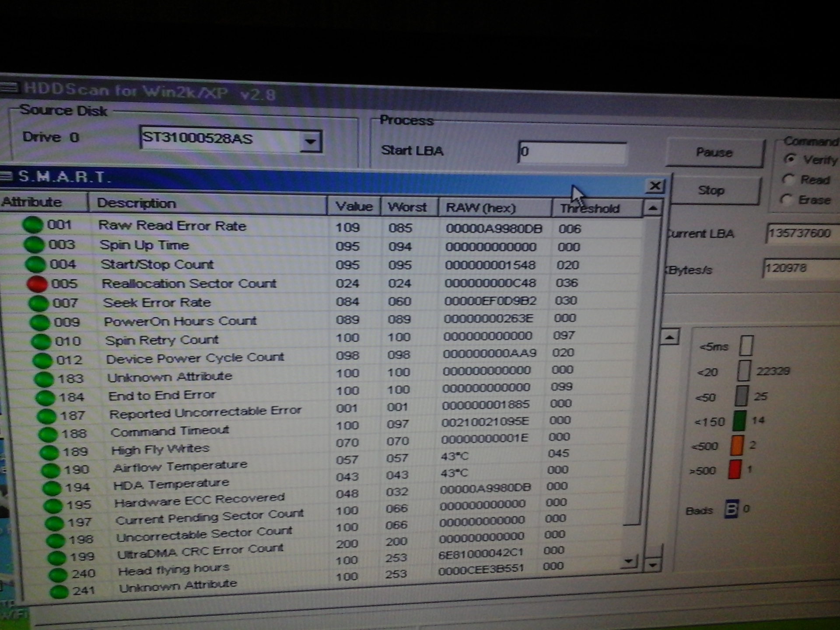Select the Read command radio button
The width and height of the screenshot is (840, 630).
[788, 179]
